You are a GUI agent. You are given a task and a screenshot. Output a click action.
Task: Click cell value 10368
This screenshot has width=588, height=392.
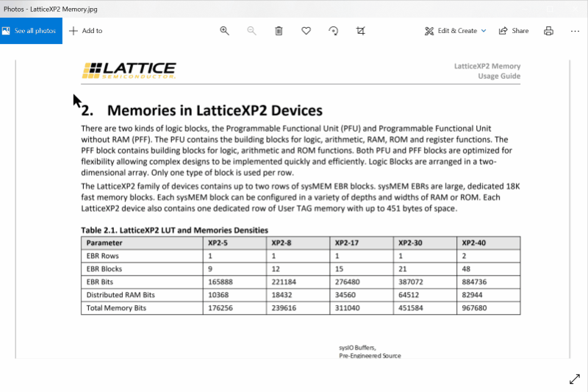(218, 295)
